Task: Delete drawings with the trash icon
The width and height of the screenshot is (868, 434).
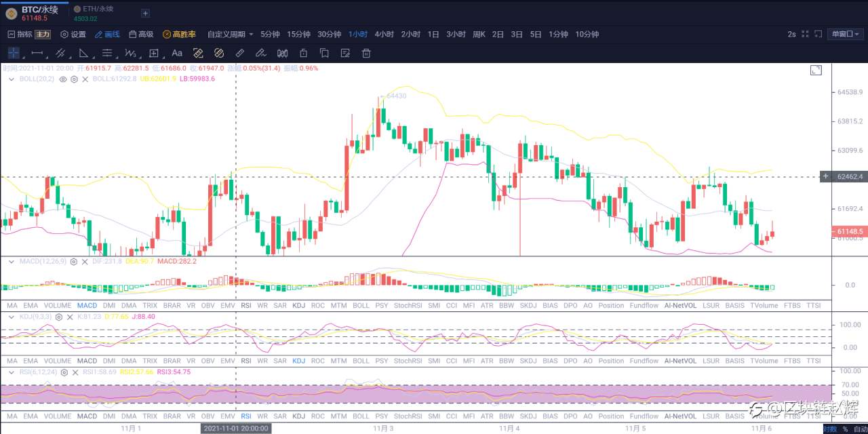Action: pos(366,53)
